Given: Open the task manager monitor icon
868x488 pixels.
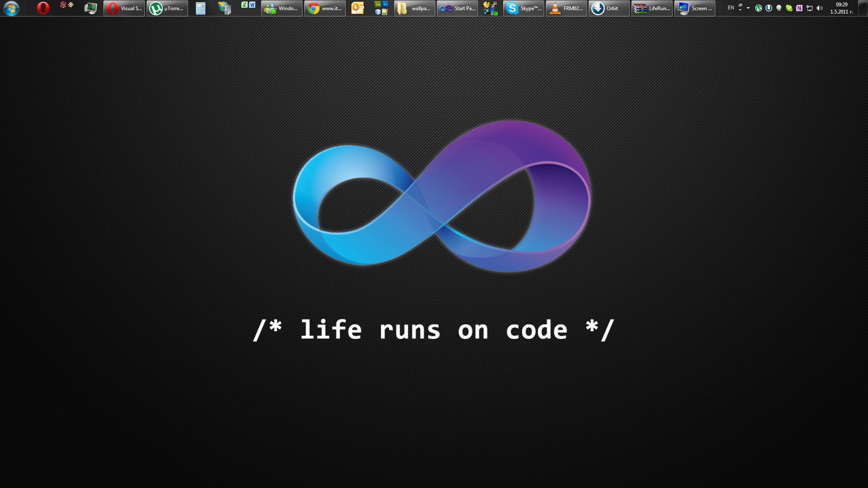Looking at the screenshot, I should click(90, 8).
